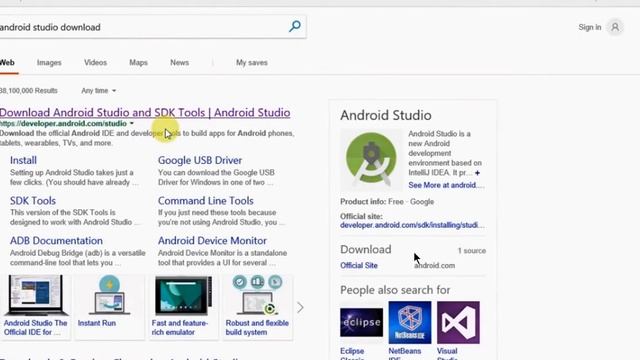This screenshot has width=640, height=360.
Task: Open the user profile avatar icon
Action: click(x=615, y=27)
